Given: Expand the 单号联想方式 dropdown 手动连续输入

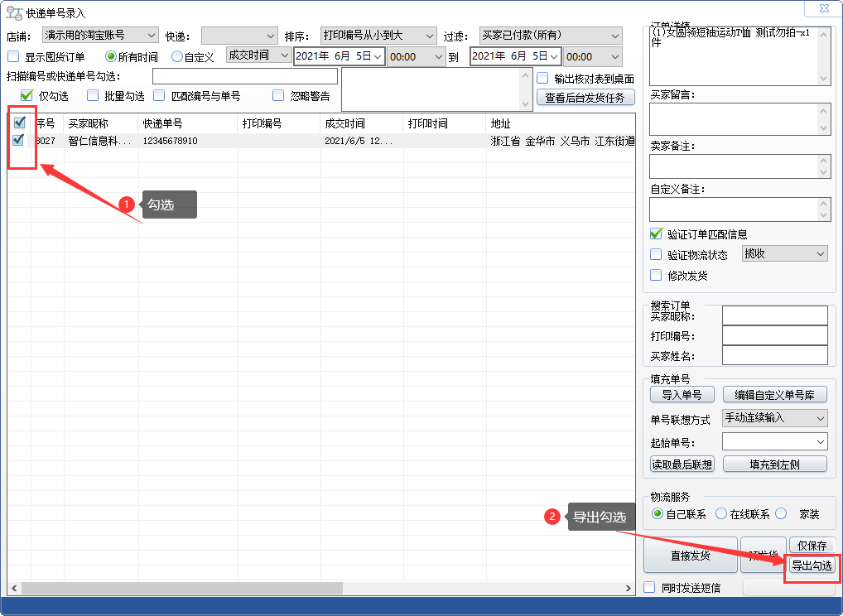Looking at the screenshot, I should click(774, 418).
